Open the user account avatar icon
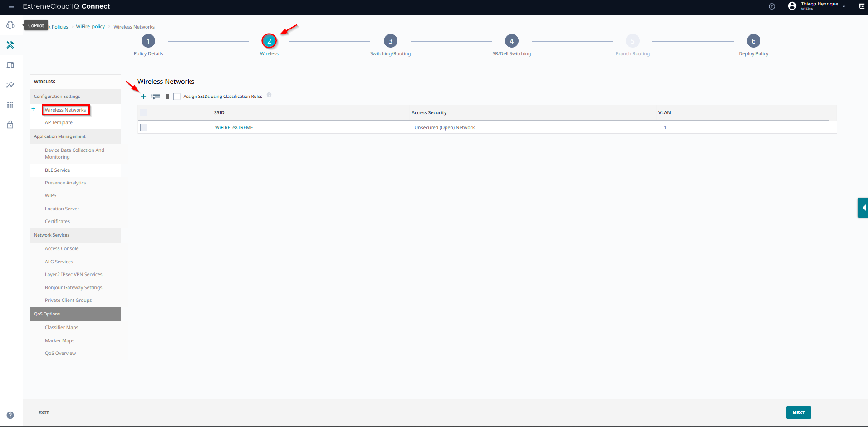The width and height of the screenshot is (868, 427). (x=792, y=6)
